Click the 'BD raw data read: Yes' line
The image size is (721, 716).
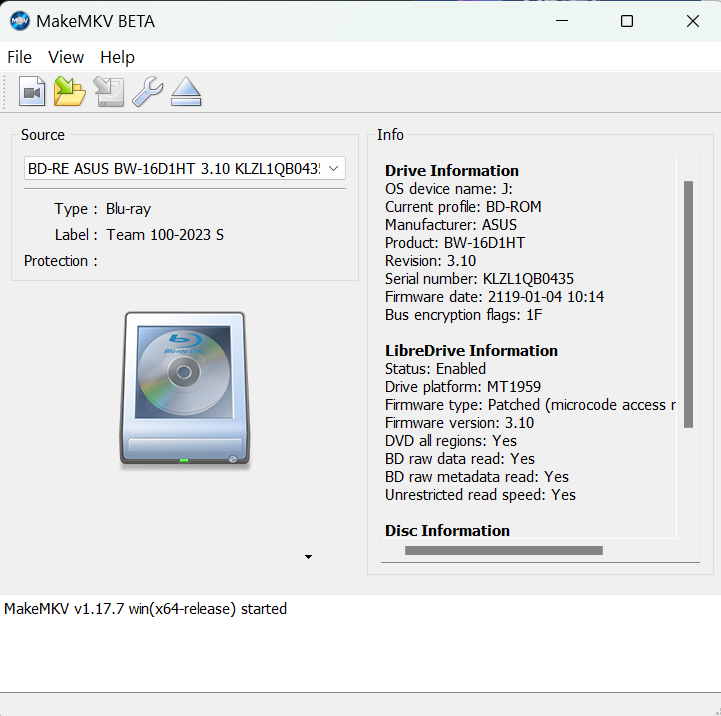point(459,459)
